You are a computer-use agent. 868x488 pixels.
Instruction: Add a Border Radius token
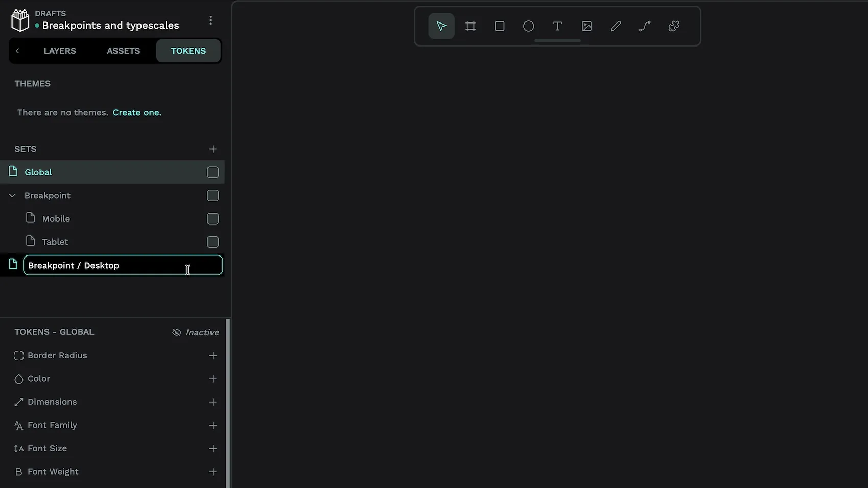pos(213,356)
